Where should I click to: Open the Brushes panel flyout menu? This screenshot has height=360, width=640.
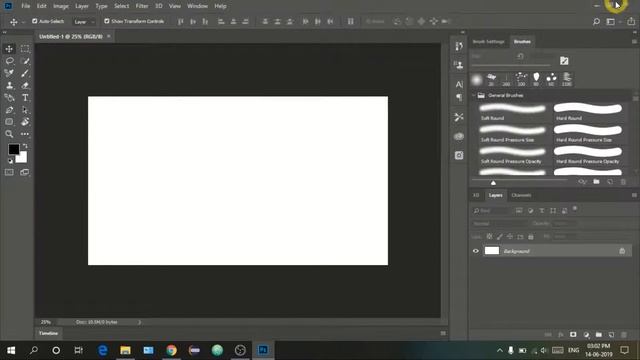click(x=634, y=42)
